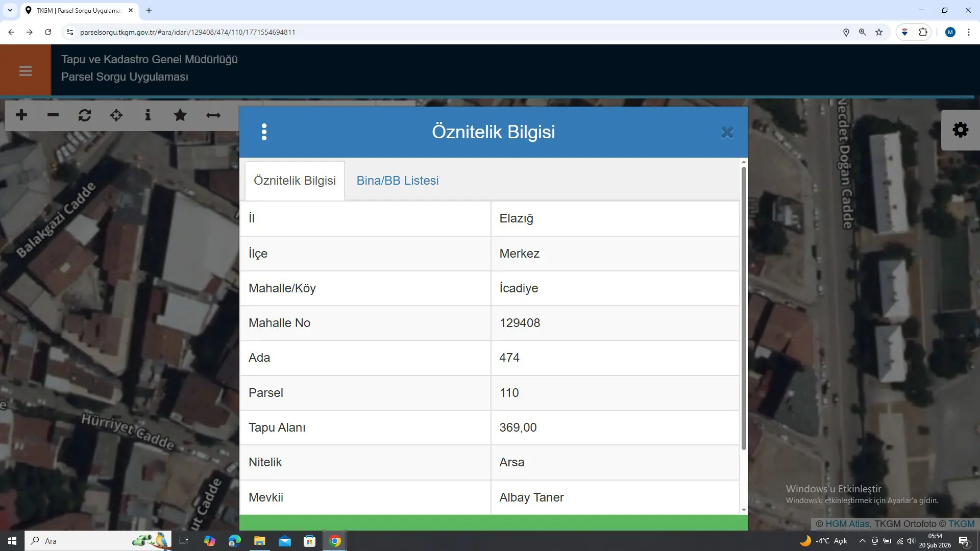Go back to the previous page

11,32
